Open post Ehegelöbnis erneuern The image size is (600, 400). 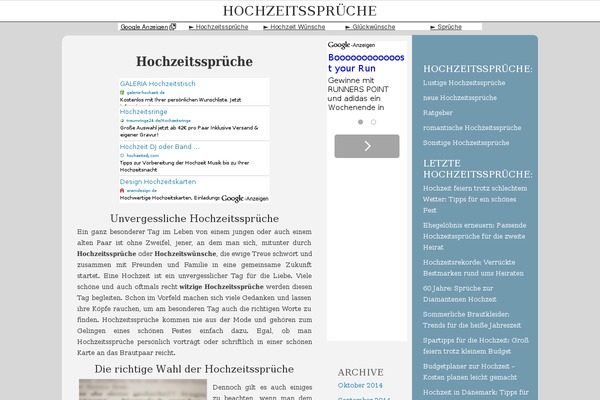[474, 236]
